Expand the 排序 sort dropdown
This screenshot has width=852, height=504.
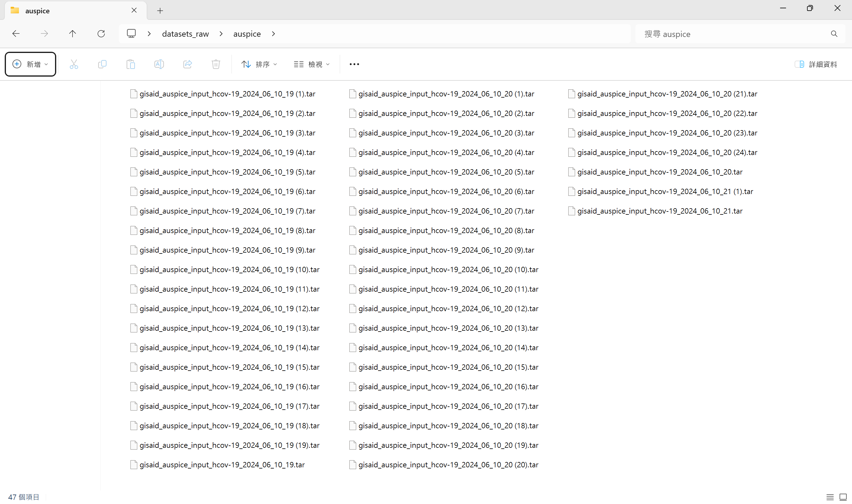[x=259, y=64]
